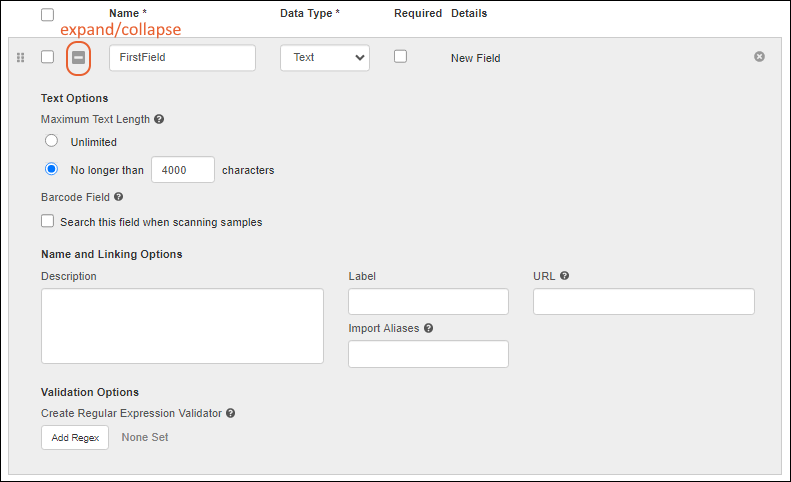The width and height of the screenshot is (791, 482).
Task: Click the 4000 characters length input
Action: [x=182, y=170]
